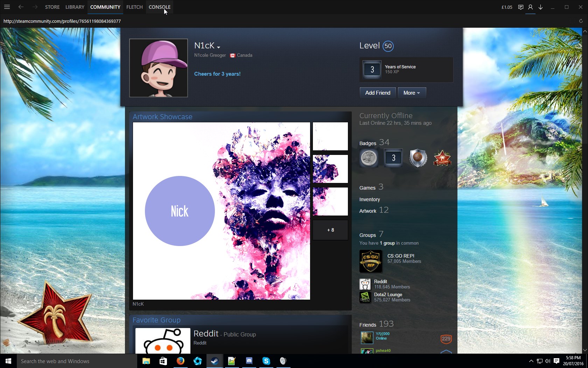Show hidden system tray icons
This screenshot has height=368, width=588.
(x=531, y=361)
